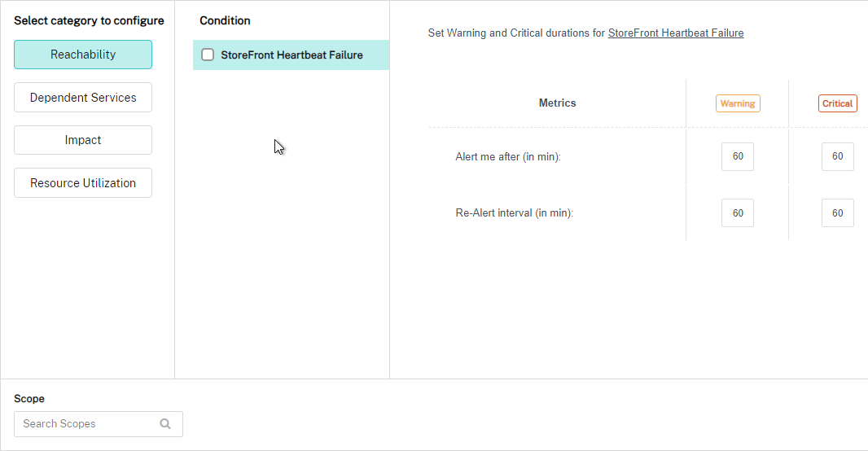
Task: Click the Critical severity badge
Action: (x=837, y=103)
